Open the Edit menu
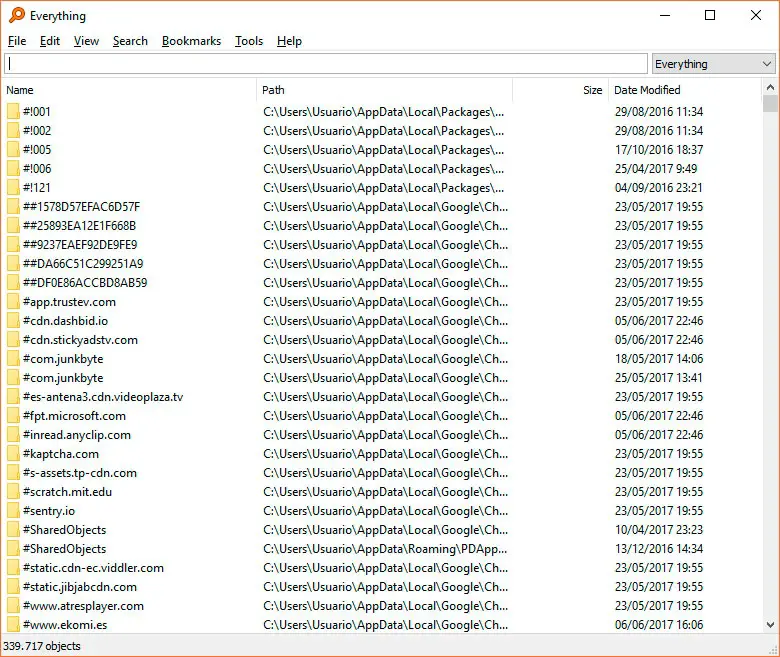 [50, 41]
